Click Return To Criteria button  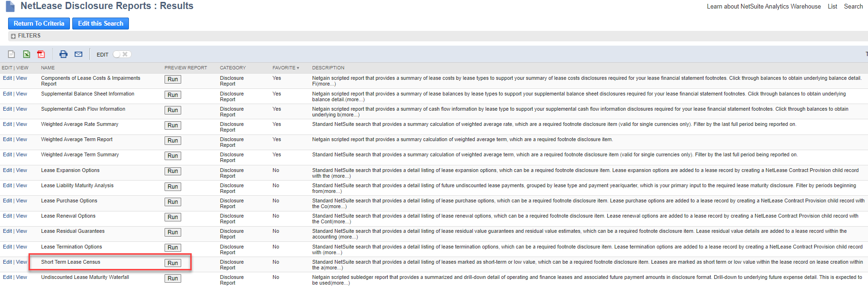(x=39, y=23)
